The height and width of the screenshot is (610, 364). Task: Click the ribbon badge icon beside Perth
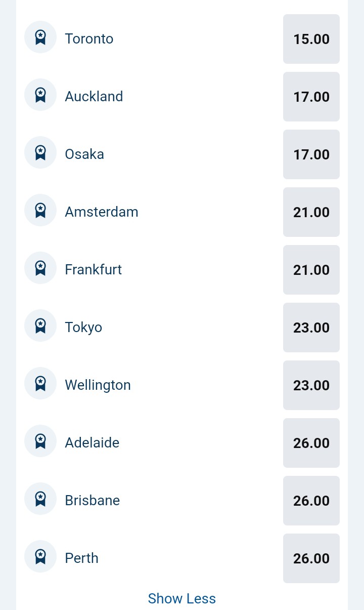tap(40, 557)
